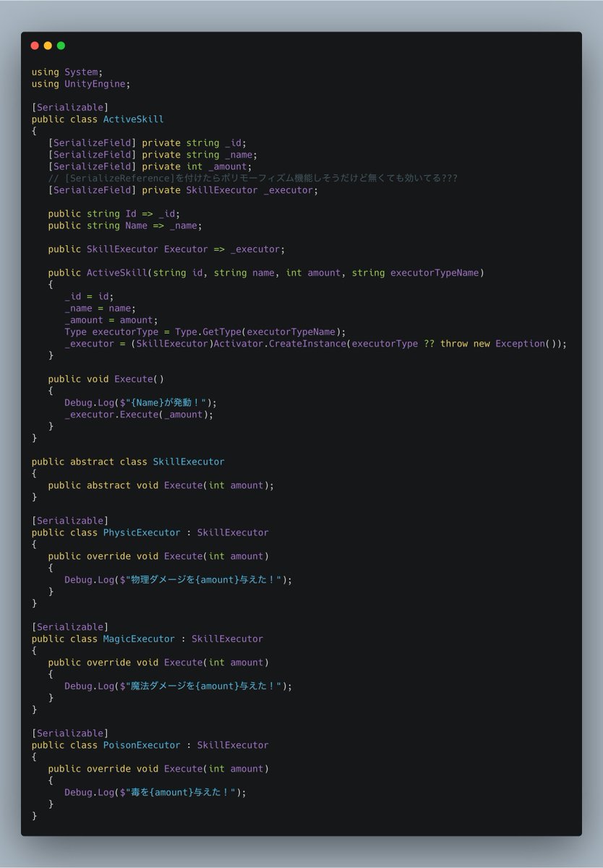Click the Debug.Log "{Name}が発動！" line

pyautogui.click(x=140, y=403)
